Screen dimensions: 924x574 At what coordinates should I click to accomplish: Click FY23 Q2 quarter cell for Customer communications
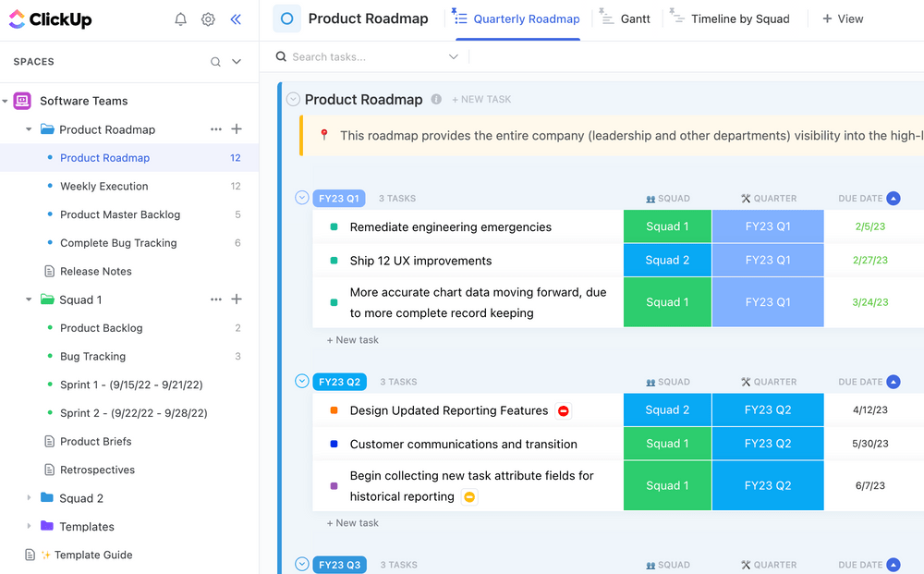pyautogui.click(x=768, y=444)
